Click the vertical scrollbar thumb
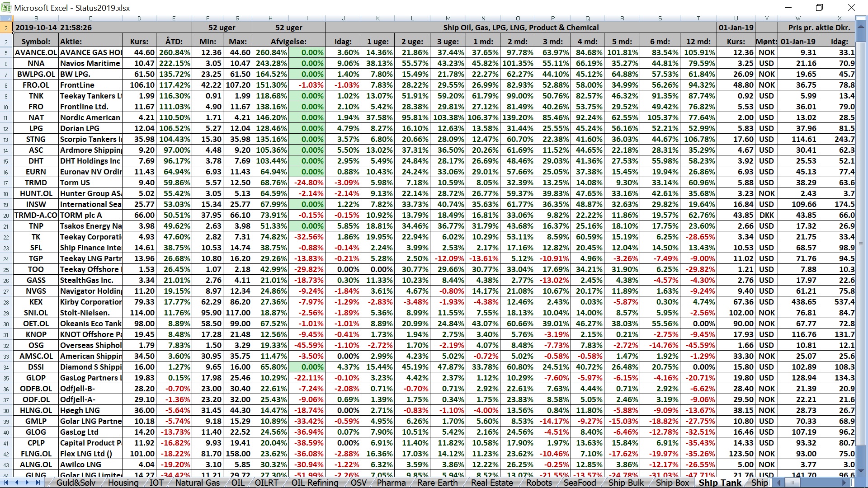 point(861,244)
